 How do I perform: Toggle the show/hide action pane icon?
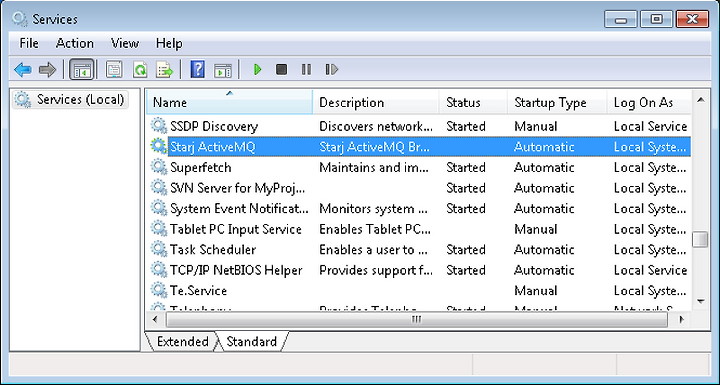(223, 70)
